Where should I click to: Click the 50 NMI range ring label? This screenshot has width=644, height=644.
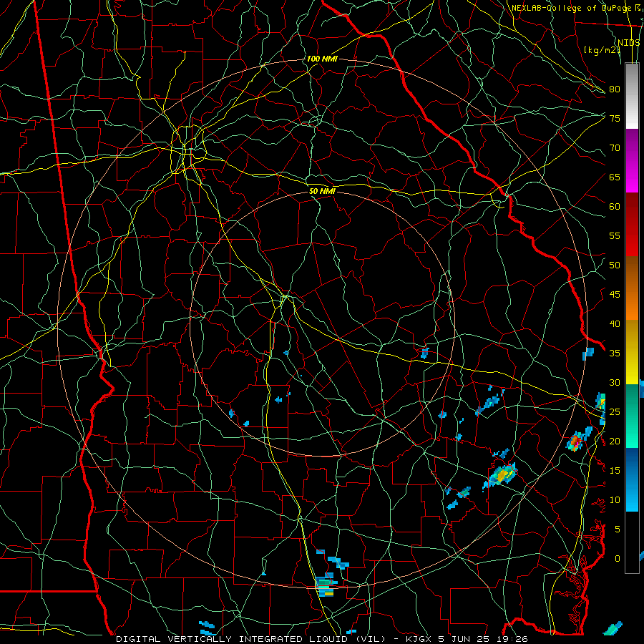[322, 191]
